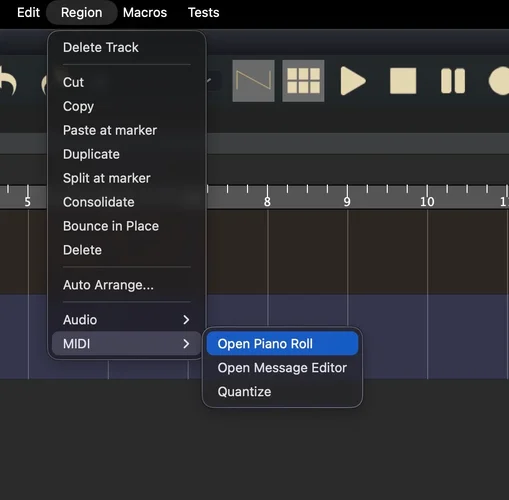Select Open Piano Roll
509x500 pixels.
click(282, 344)
